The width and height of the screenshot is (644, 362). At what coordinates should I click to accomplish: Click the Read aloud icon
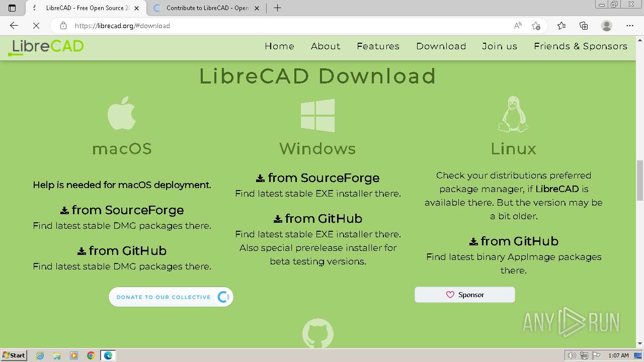click(518, 26)
